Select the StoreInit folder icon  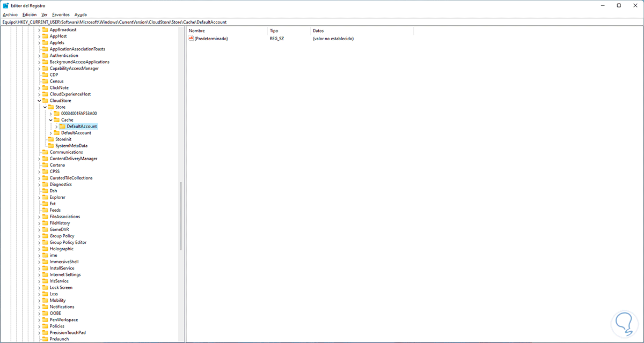coord(51,139)
